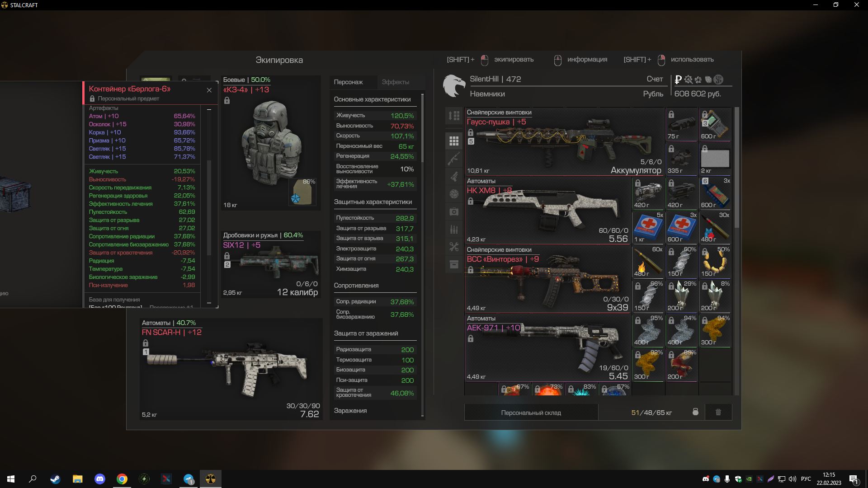Select the 3x medkit stack

click(682, 227)
